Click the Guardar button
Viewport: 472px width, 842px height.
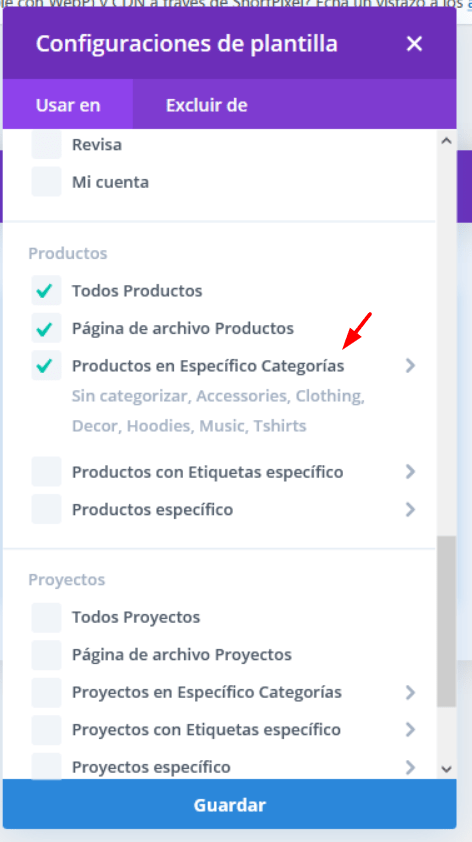(x=229, y=804)
